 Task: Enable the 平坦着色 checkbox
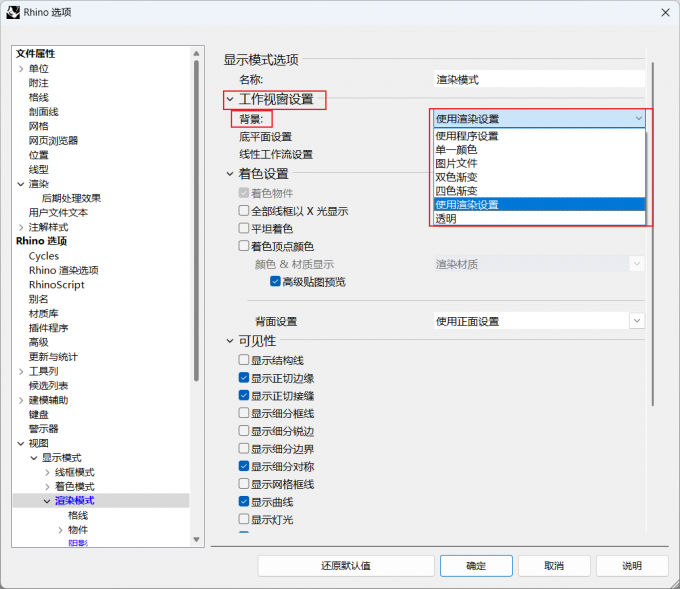tap(244, 229)
